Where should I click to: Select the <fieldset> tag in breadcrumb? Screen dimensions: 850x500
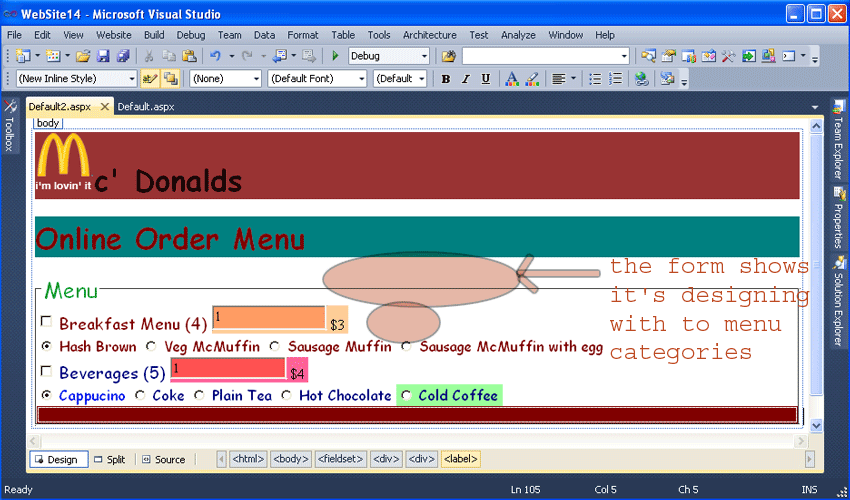pyautogui.click(x=340, y=459)
